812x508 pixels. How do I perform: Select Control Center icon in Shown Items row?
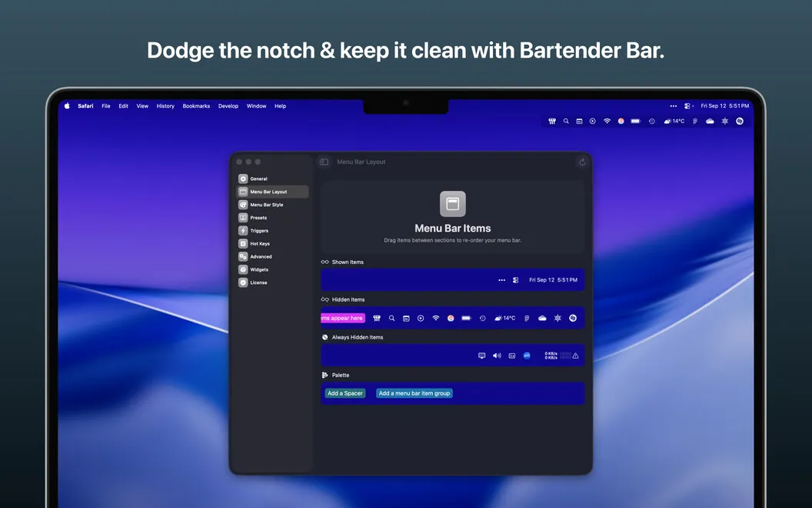[516, 280]
